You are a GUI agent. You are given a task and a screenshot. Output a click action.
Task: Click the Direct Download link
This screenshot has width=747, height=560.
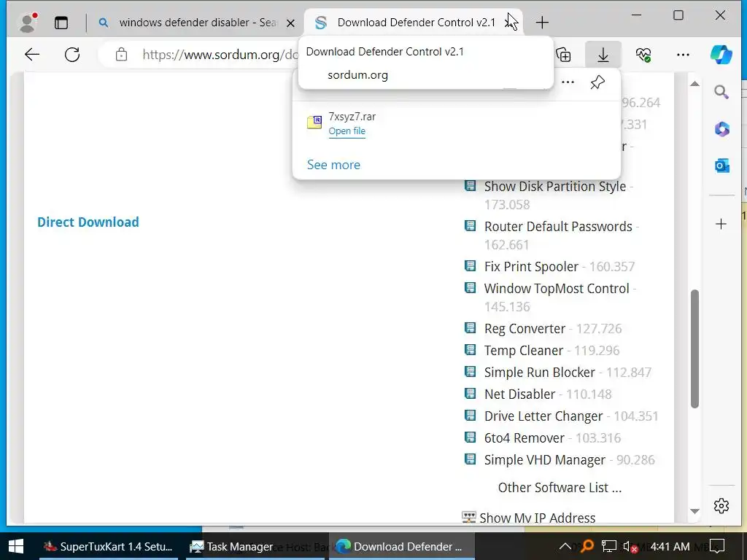click(x=88, y=222)
